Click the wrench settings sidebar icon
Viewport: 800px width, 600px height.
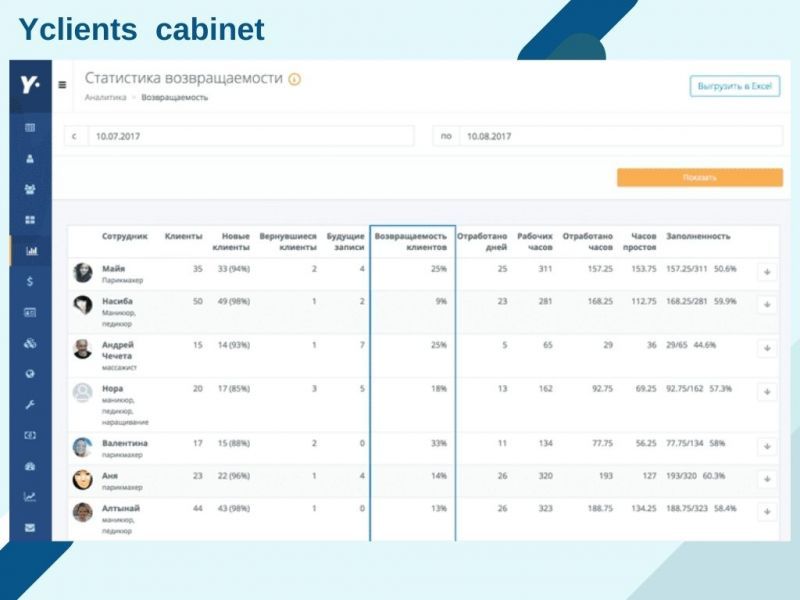coord(30,405)
